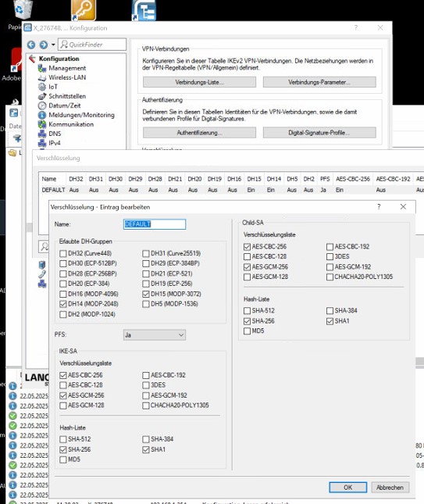424x504 pixels.
Task: Confirm the dialog with OK
Action: [x=348, y=488]
